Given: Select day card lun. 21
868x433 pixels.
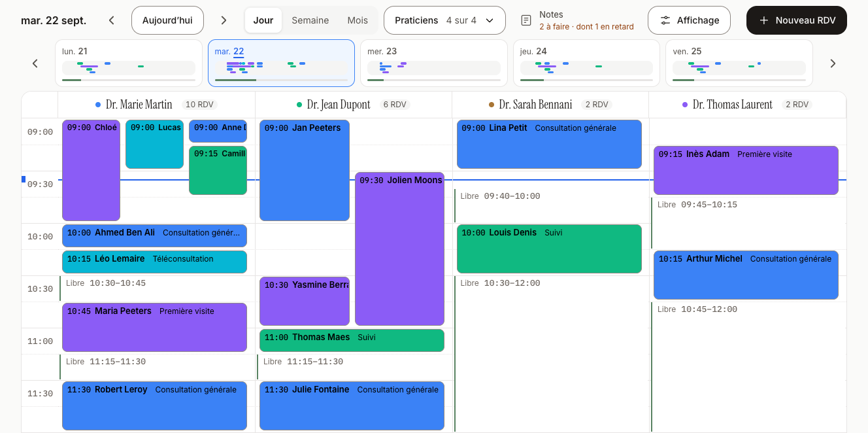Looking at the screenshot, I should tap(129, 63).
